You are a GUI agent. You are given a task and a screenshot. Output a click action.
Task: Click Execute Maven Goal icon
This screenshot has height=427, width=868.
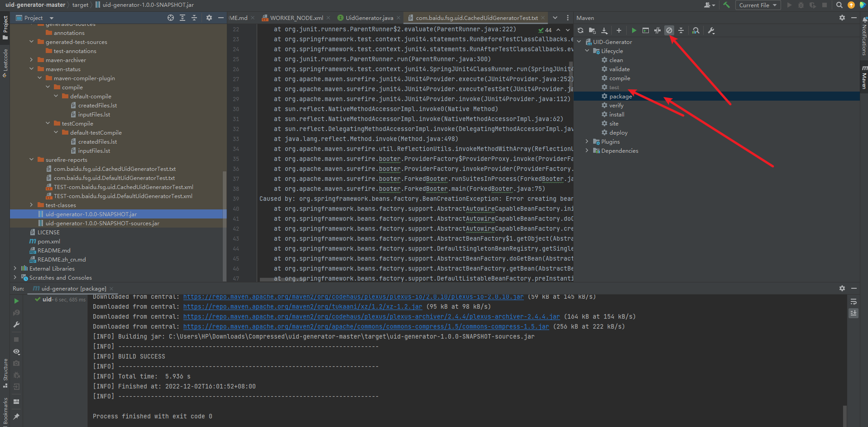(x=646, y=31)
